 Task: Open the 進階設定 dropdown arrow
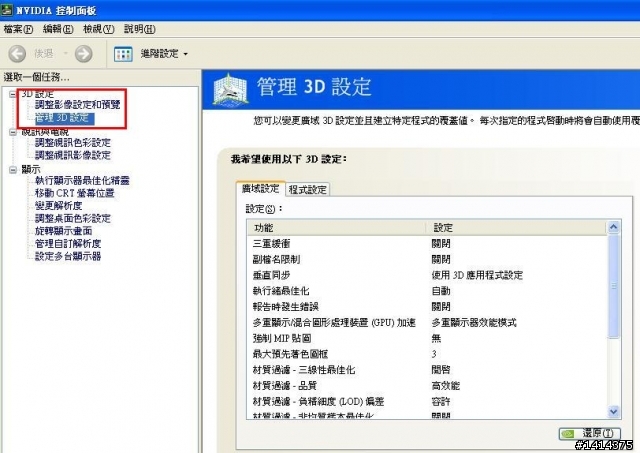point(186,54)
